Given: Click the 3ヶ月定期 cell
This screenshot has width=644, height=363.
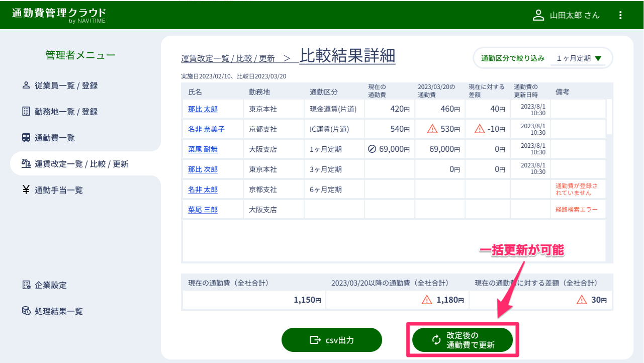Looking at the screenshot, I should [x=334, y=169].
